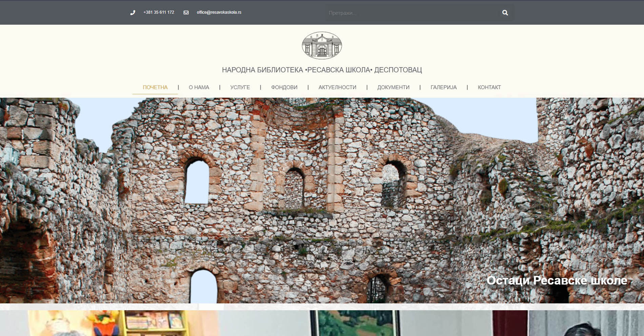Click the phone handset icon
Image resolution: width=644 pixels, height=336 pixels.
point(133,13)
